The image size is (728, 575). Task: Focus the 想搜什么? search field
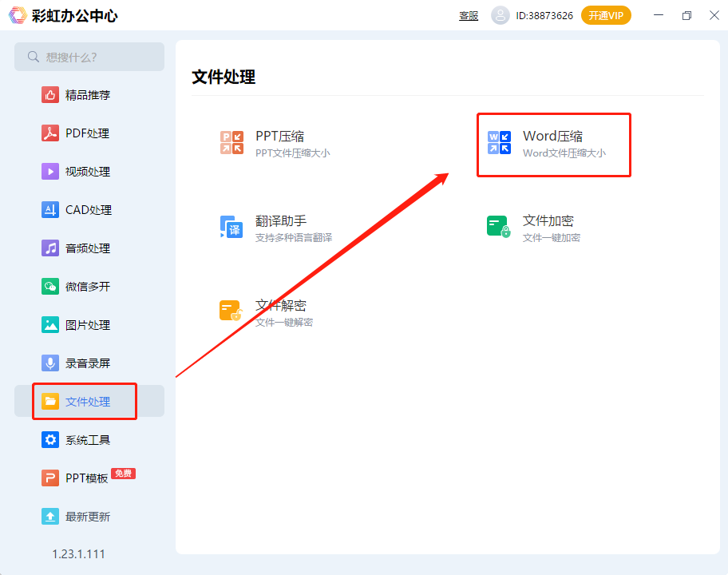(89, 57)
